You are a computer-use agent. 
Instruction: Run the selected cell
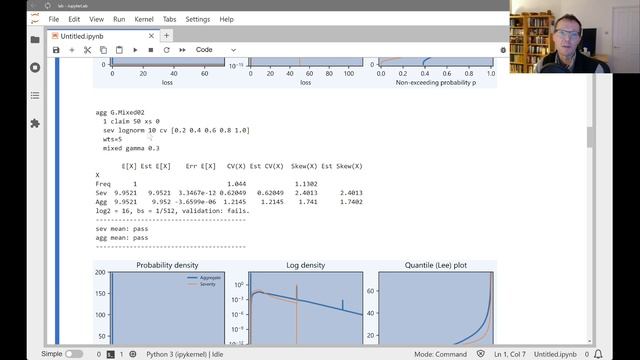click(135, 50)
